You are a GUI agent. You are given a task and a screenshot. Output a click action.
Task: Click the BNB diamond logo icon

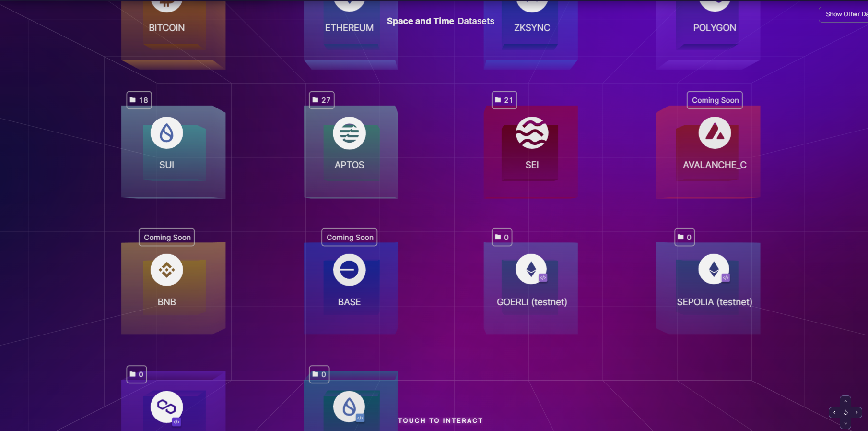(166, 270)
